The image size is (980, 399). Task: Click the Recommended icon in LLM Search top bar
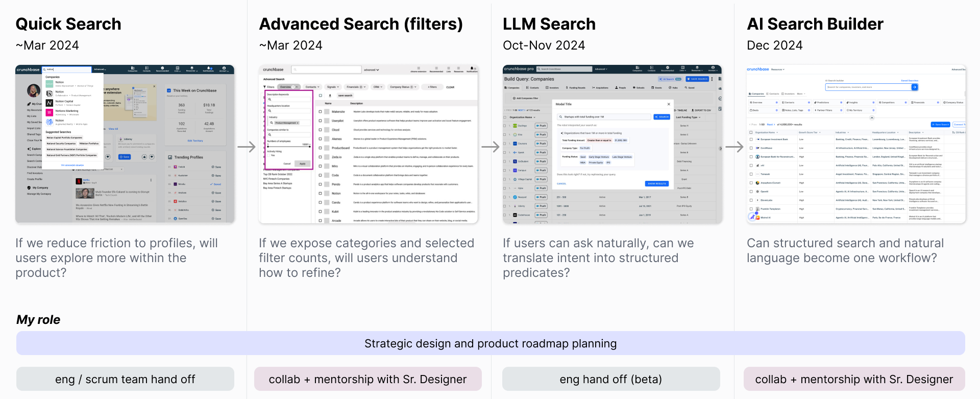point(667,68)
